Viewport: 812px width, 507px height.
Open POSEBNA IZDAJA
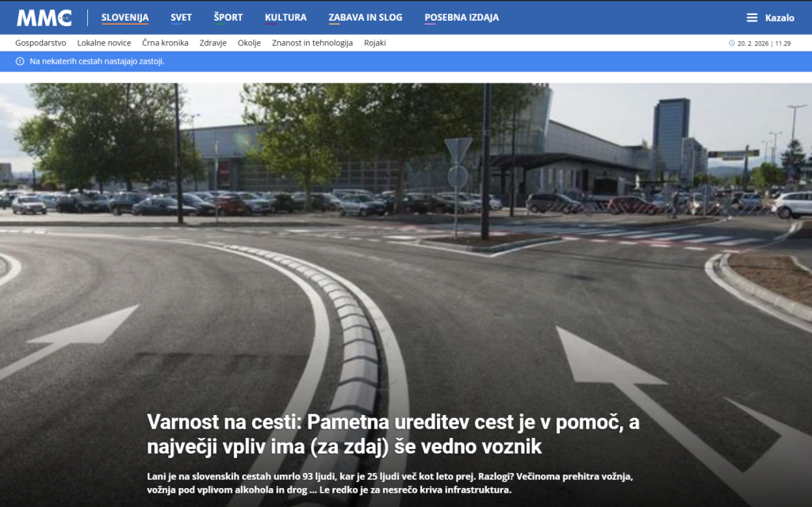click(462, 15)
